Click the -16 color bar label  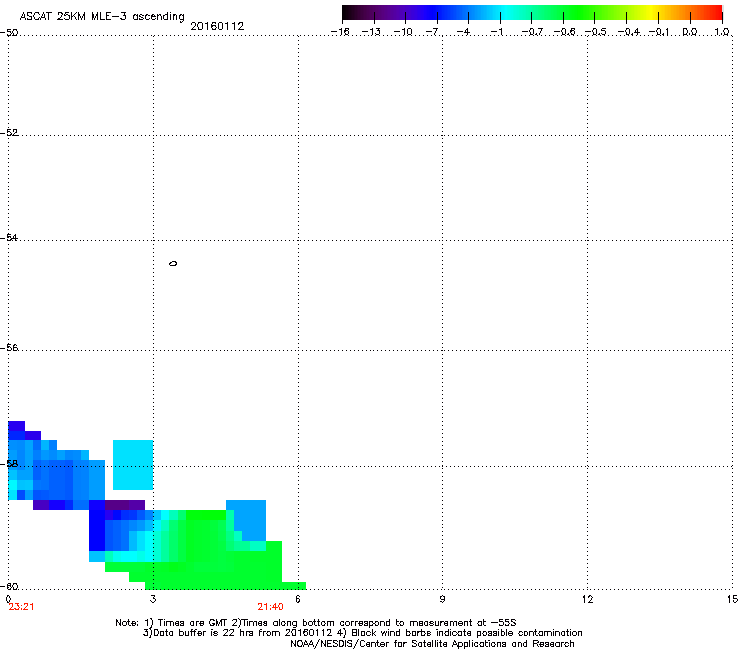click(340, 32)
